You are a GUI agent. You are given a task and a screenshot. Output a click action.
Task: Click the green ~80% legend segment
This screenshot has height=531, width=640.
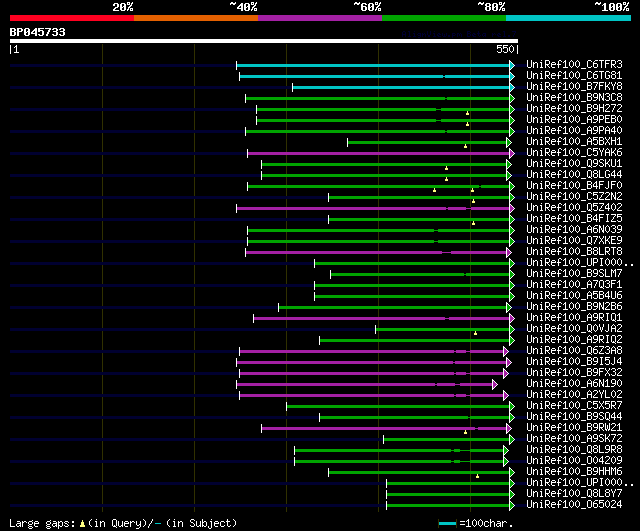pyautogui.click(x=444, y=18)
